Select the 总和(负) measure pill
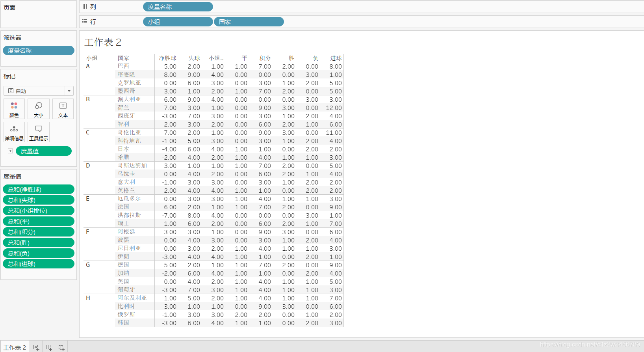644x352 pixels. (39, 253)
